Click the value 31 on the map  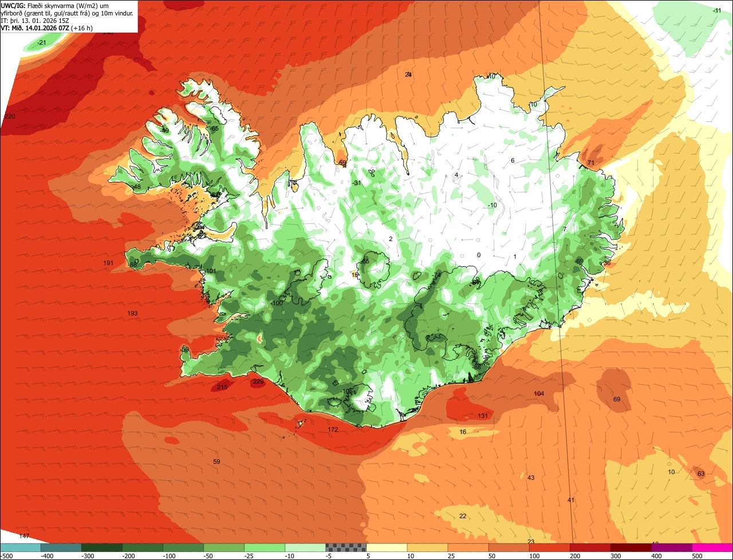point(357,183)
